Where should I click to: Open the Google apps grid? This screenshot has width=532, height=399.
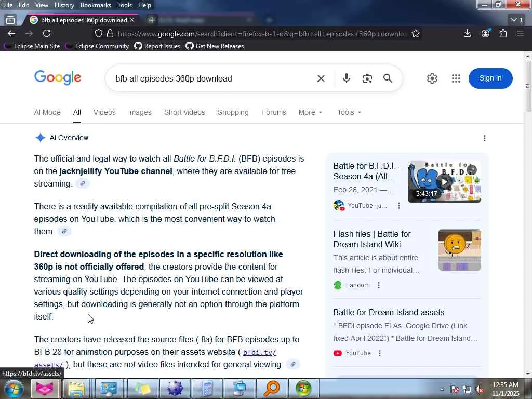(x=456, y=78)
